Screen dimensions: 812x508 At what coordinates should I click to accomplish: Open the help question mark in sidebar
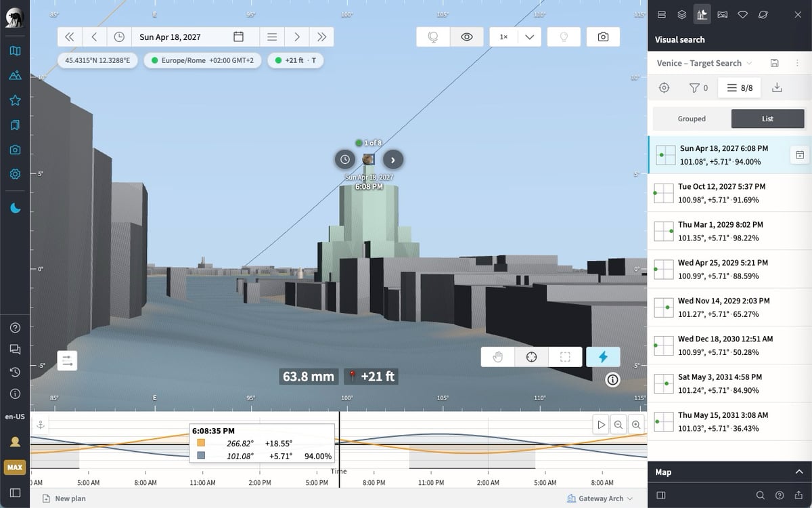click(15, 328)
